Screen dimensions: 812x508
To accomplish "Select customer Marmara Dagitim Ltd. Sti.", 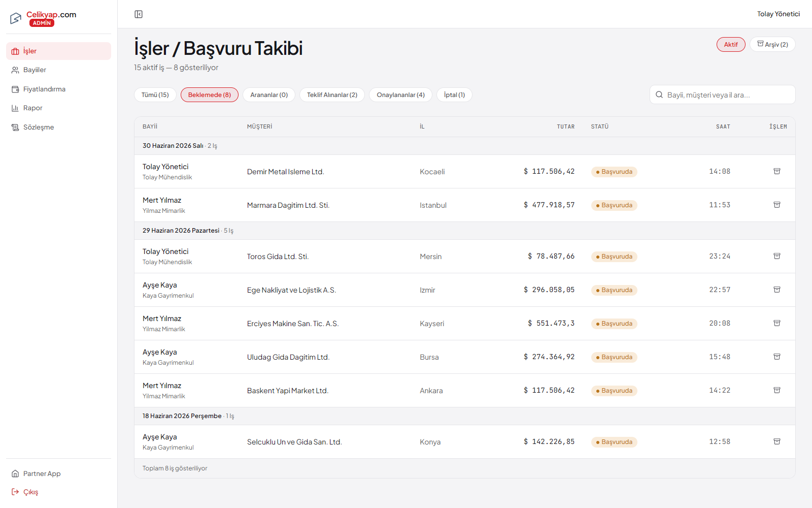I will pos(288,205).
